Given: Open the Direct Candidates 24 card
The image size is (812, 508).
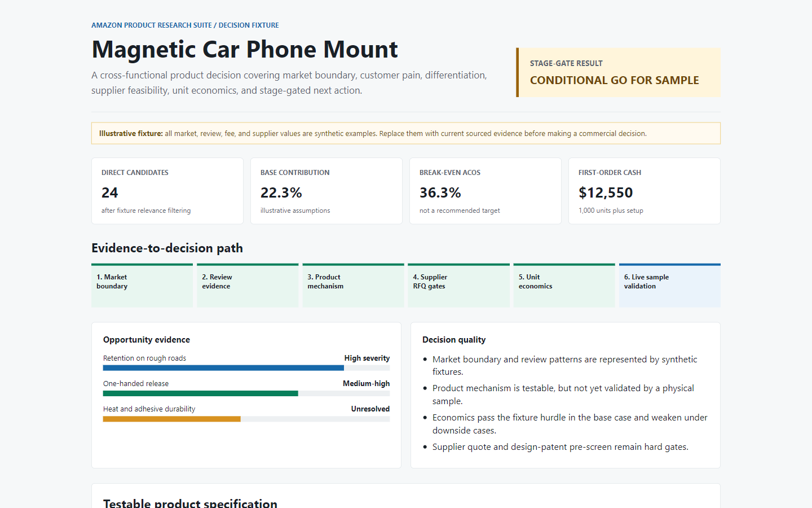Looking at the screenshot, I should (x=167, y=191).
